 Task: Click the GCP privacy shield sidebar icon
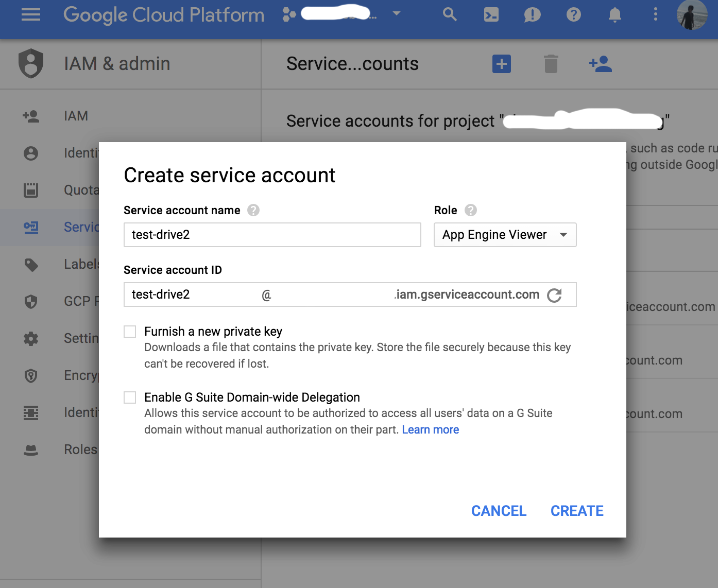(31, 301)
